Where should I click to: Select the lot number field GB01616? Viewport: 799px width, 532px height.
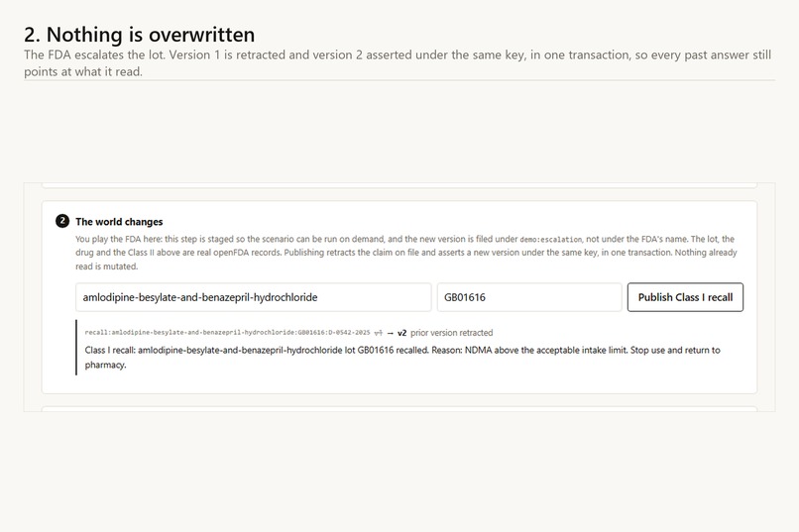[x=529, y=297]
